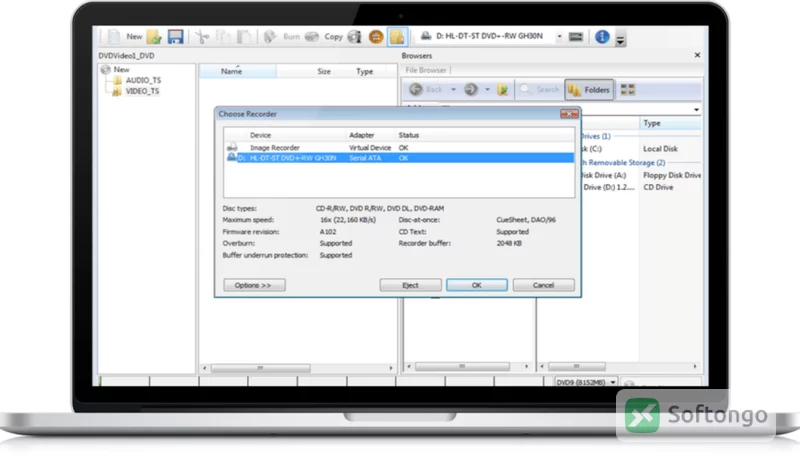Open the toolbar overflow arrow

coord(620,38)
